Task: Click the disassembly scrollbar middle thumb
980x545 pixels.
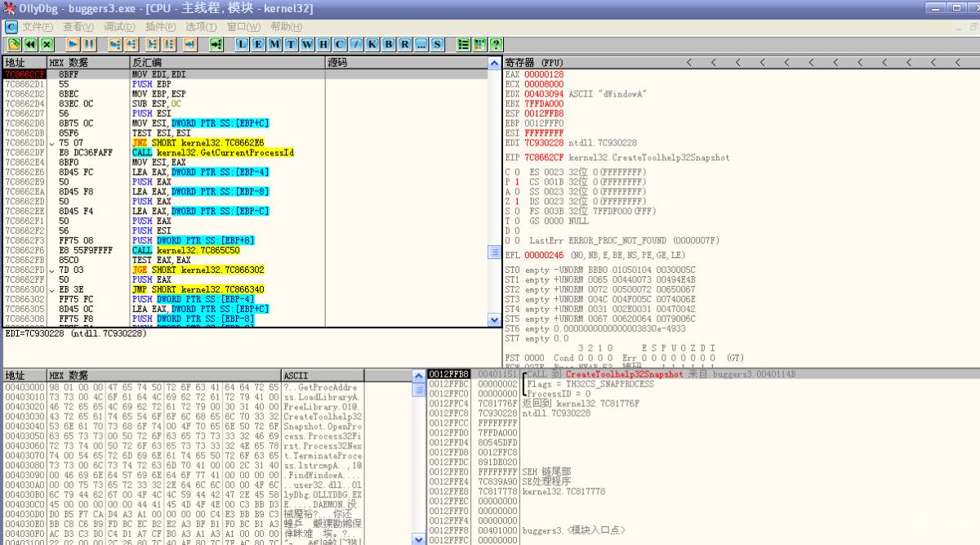Action: pyautogui.click(x=494, y=252)
